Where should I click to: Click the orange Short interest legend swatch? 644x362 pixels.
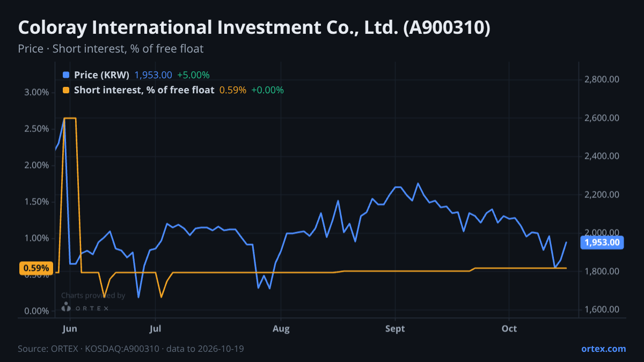[x=66, y=90]
